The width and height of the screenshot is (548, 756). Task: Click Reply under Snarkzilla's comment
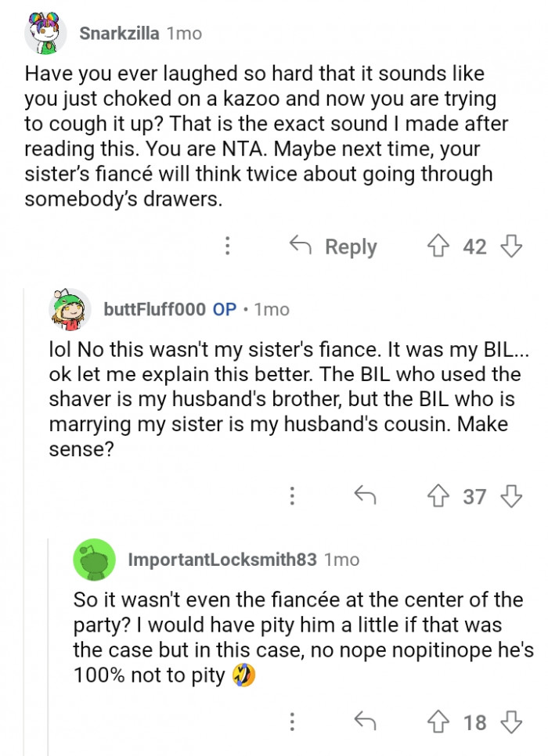tap(334, 247)
